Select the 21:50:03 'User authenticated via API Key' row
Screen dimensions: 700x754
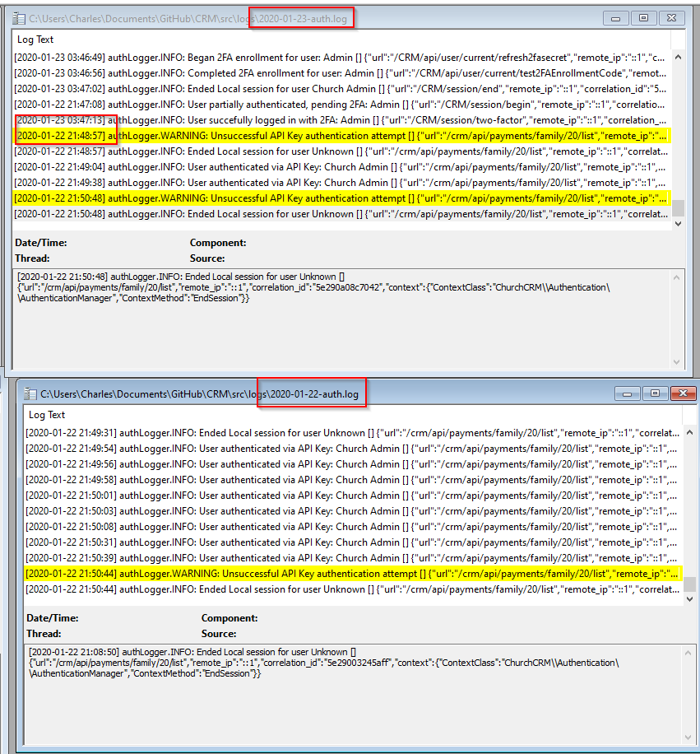[x=353, y=511]
